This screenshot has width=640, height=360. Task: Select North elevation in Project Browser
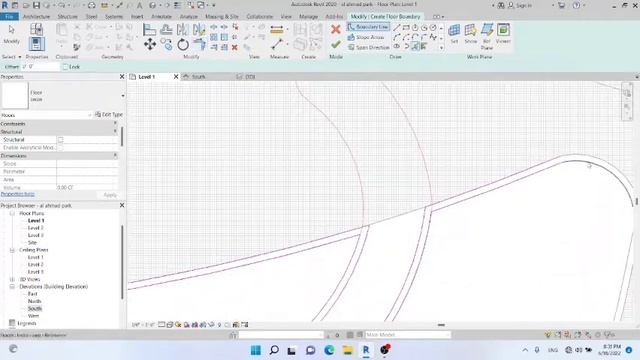(34, 301)
